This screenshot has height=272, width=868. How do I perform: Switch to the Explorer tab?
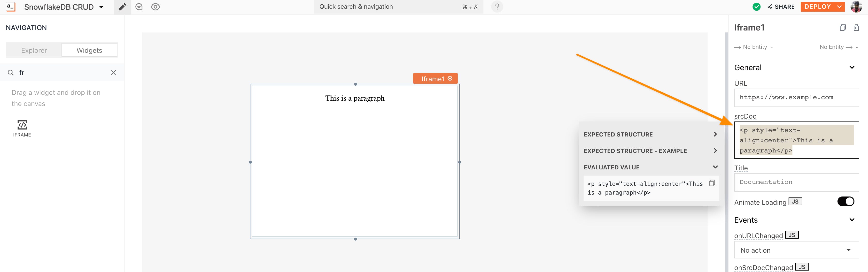pyautogui.click(x=34, y=50)
